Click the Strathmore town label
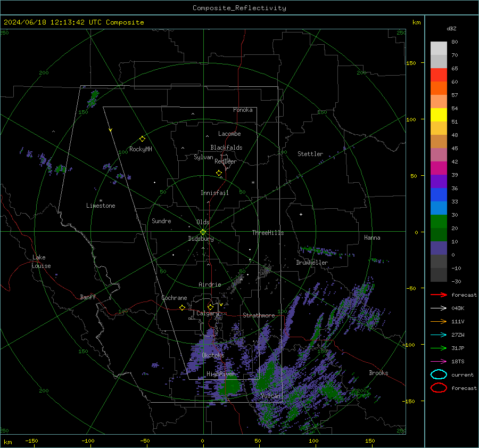The height and width of the screenshot is (448, 479). 259,315
